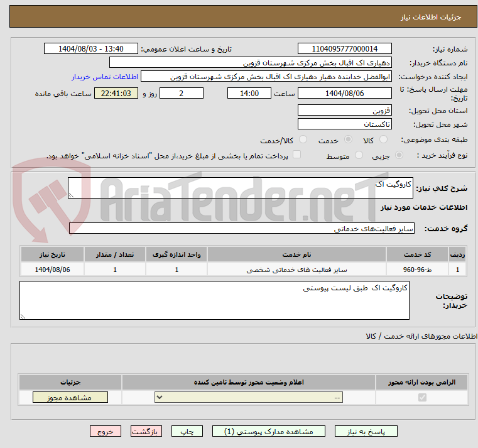Click the شرح کلی نیاز text area
Screen dimensions: 478x448
coord(240,188)
